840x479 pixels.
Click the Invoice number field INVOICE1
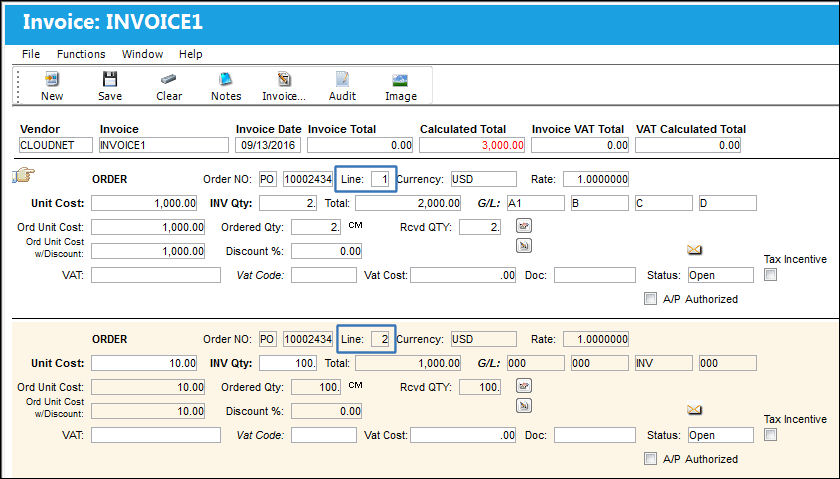coord(164,145)
